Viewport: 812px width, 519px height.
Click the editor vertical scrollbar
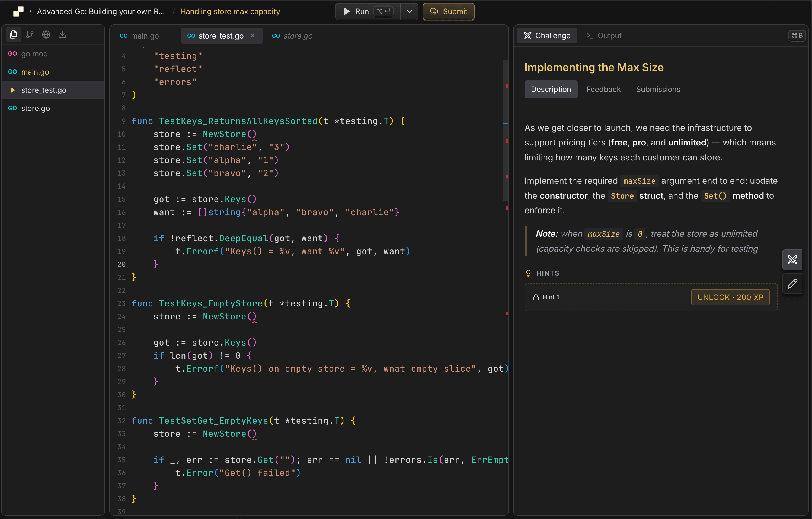pyautogui.click(x=506, y=130)
